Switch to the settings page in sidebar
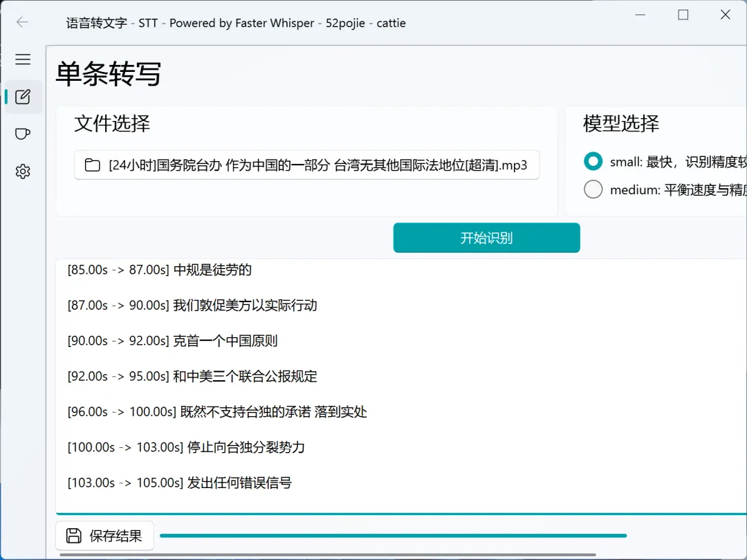The image size is (747, 560). (23, 171)
